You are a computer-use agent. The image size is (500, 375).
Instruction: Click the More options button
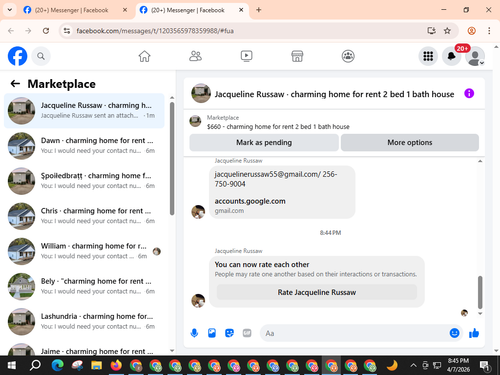pos(410,142)
